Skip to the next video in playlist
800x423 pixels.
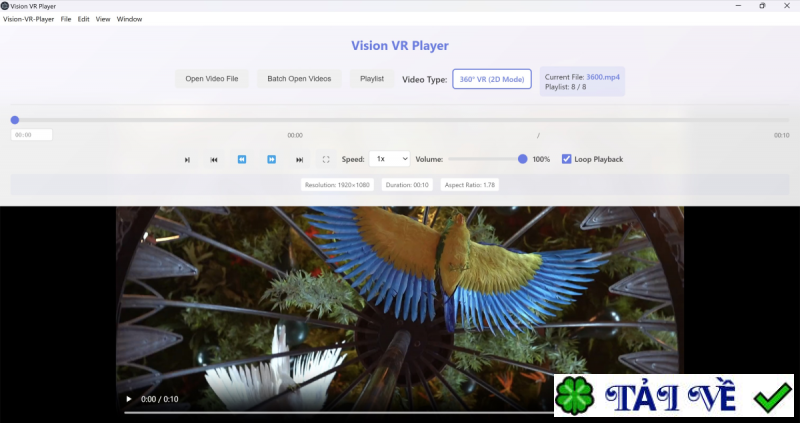click(299, 159)
